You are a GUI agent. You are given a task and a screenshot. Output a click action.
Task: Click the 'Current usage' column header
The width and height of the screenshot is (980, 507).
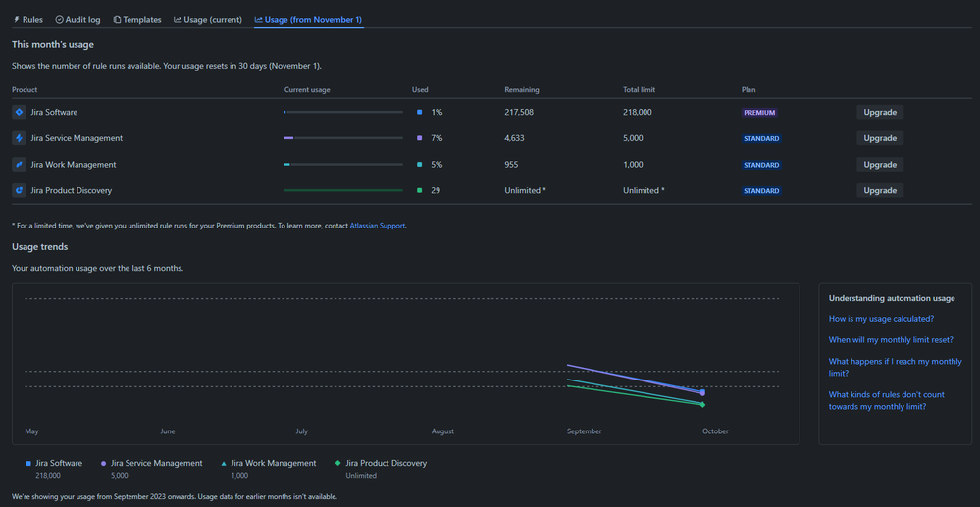click(x=307, y=90)
